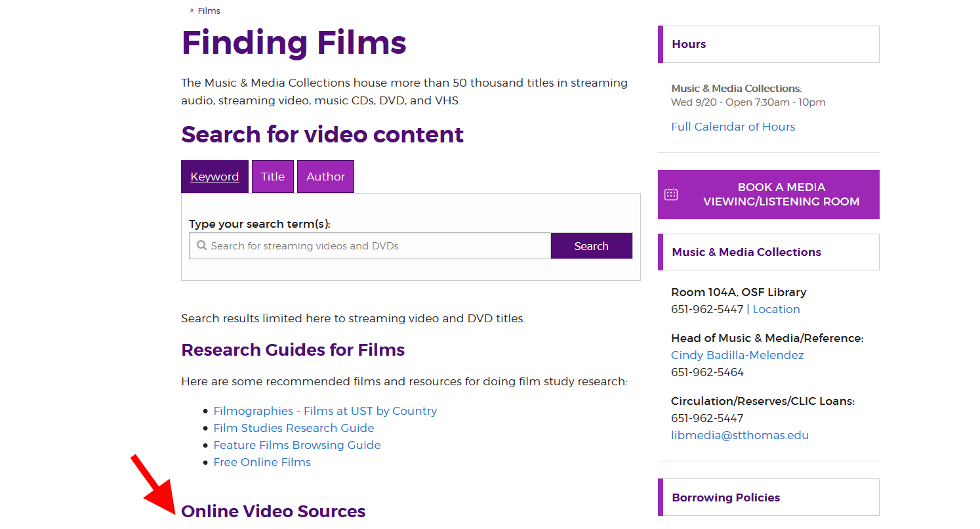
Task: Click the Films breadcrumb link
Action: [x=209, y=11]
